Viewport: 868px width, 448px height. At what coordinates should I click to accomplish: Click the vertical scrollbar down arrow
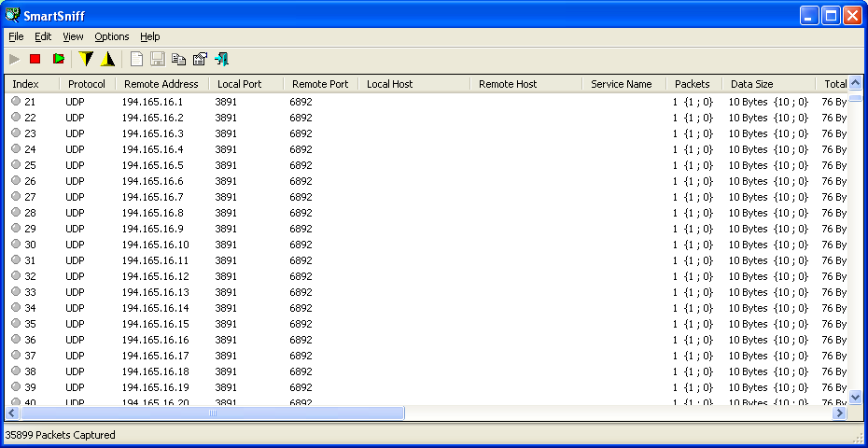(855, 397)
